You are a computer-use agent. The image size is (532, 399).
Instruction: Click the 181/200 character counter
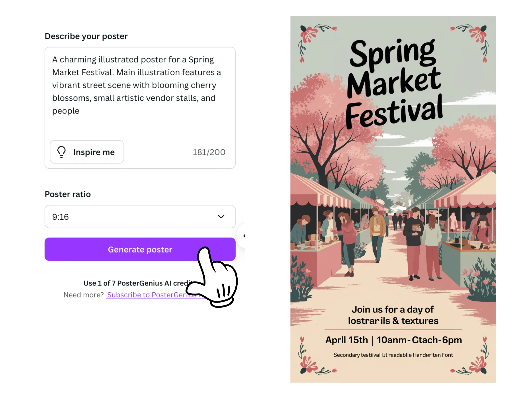[x=209, y=152]
